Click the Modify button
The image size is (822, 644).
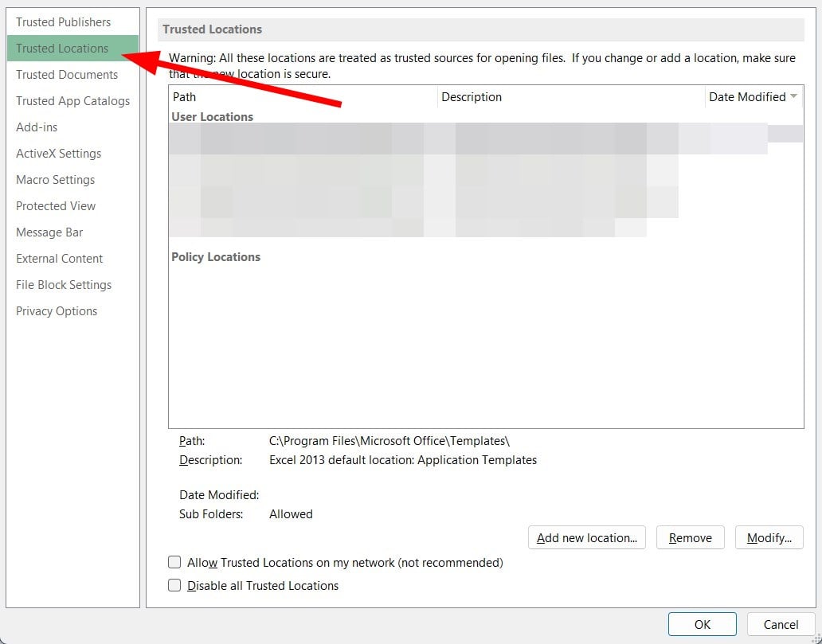click(x=769, y=537)
